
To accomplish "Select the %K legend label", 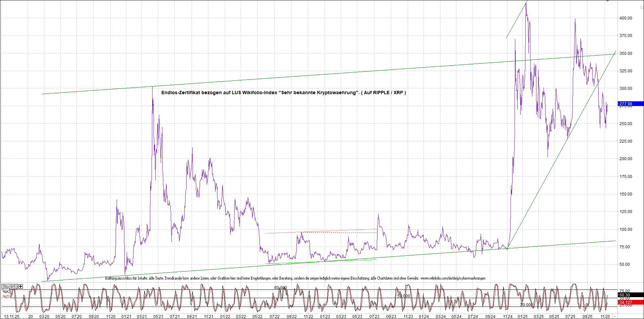I will click(6, 291).
